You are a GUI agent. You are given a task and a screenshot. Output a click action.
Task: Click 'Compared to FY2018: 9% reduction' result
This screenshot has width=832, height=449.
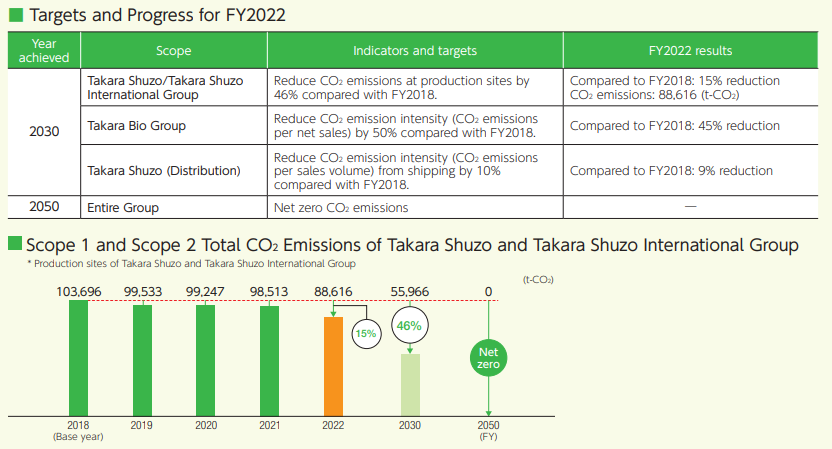671,171
